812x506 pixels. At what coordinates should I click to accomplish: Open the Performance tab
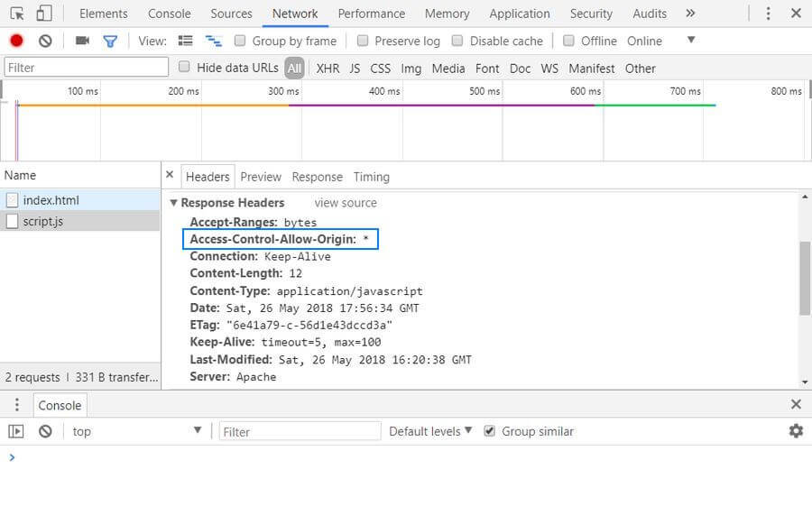(372, 14)
